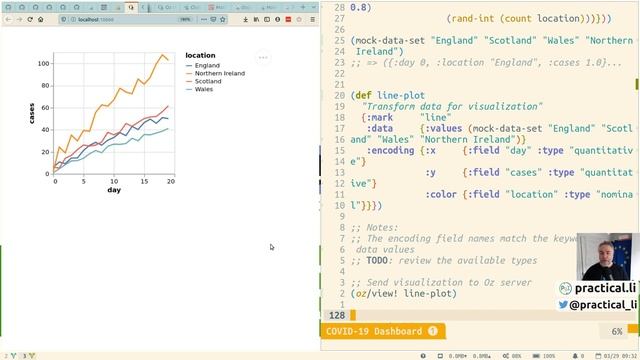The image size is (640, 360).
Task: Click the info circle in the modeline
Action: pos(433,331)
